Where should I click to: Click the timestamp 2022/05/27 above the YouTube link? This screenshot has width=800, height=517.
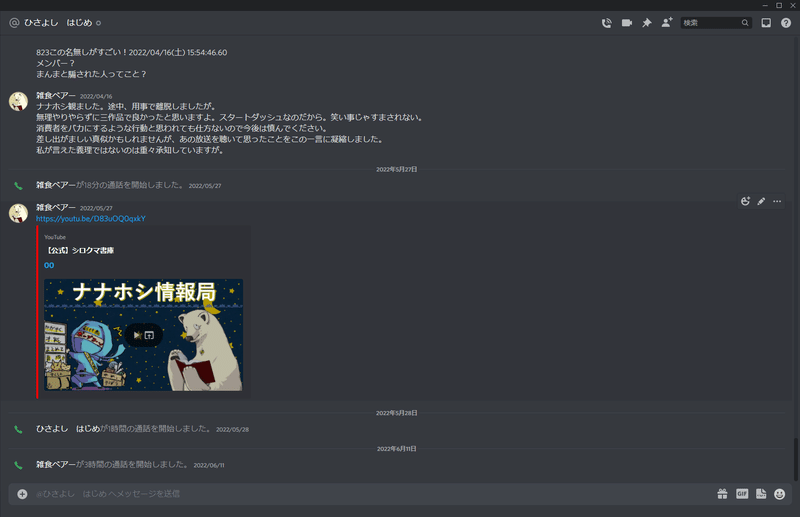click(x=96, y=208)
